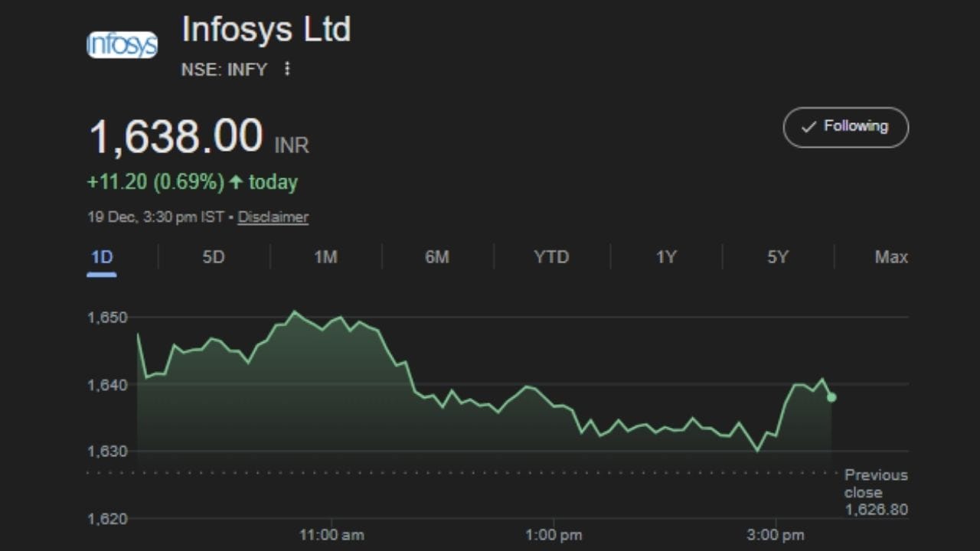Switch to the 5D chart tab
This screenshot has width=980, height=551.
pyautogui.click(x=214, y=257)
